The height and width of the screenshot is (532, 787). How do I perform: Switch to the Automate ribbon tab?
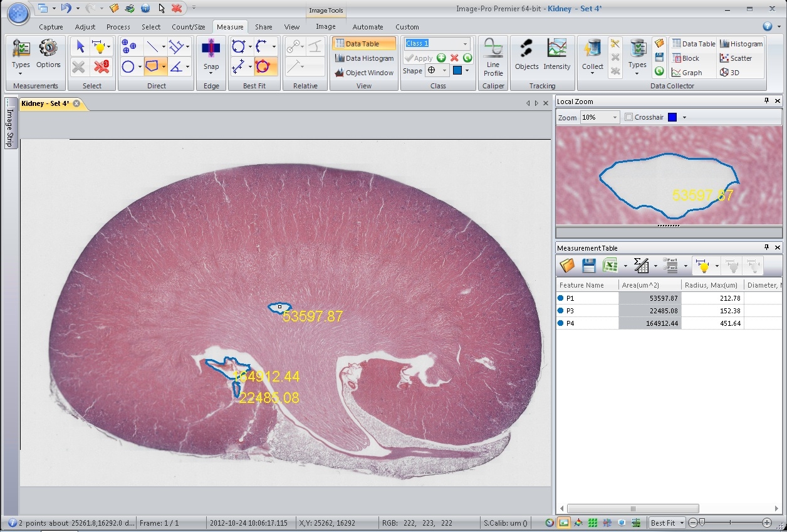click(367, 27)
